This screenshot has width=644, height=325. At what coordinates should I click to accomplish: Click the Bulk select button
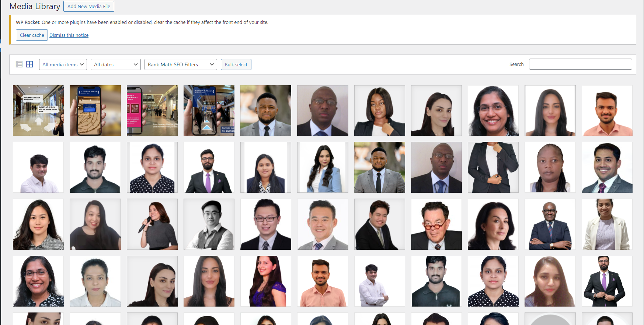pos(236,64)
